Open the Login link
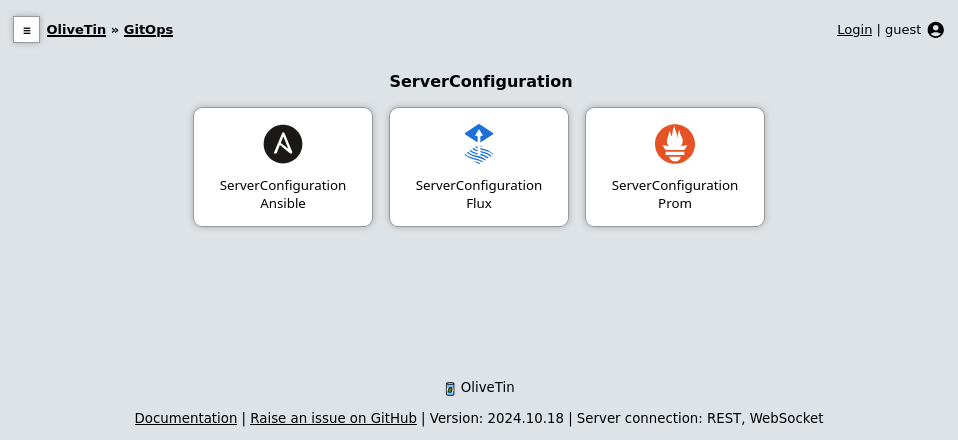958x440 pixels. (x=854, y=30)
